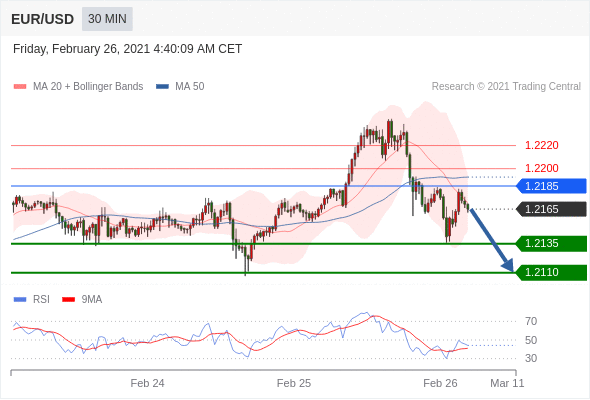Click the RSI blue legend swatch
Screen dimensions: 590x400
(x=20, y=300)
